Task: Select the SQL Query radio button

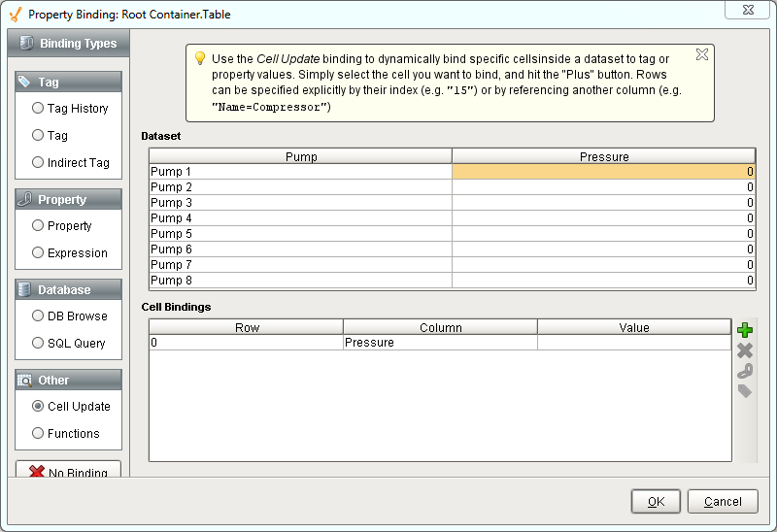Action: pyautogui.click(x=39, y=344)
